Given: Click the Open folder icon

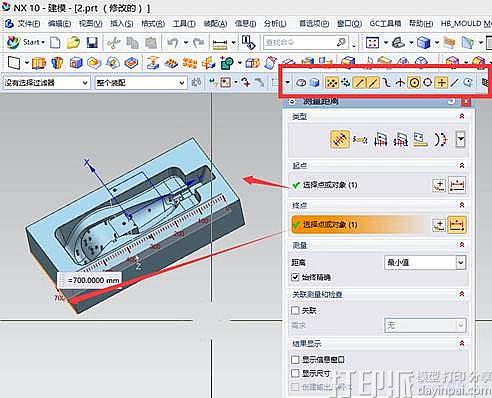Looking at the screenshot, I should [x=73, y=42].
